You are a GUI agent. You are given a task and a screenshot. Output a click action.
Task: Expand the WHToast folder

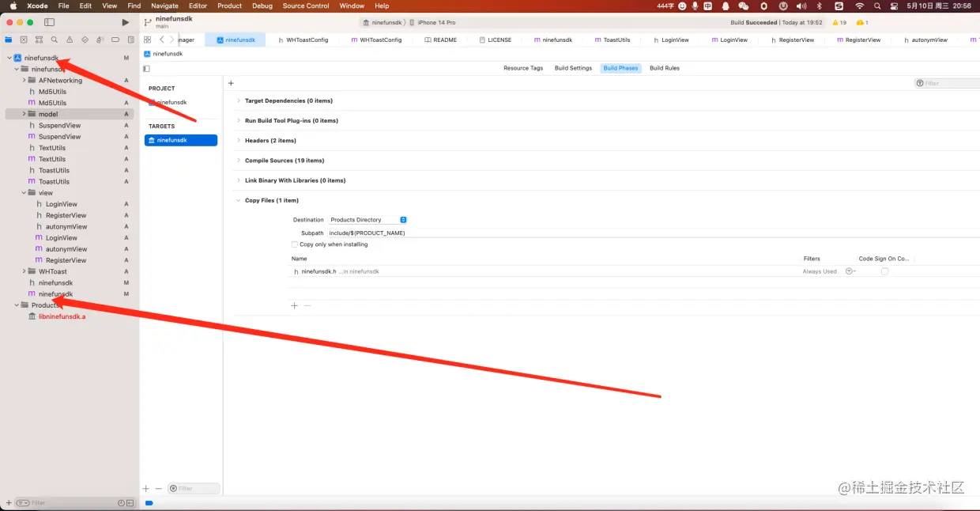[x=24, y=271]
